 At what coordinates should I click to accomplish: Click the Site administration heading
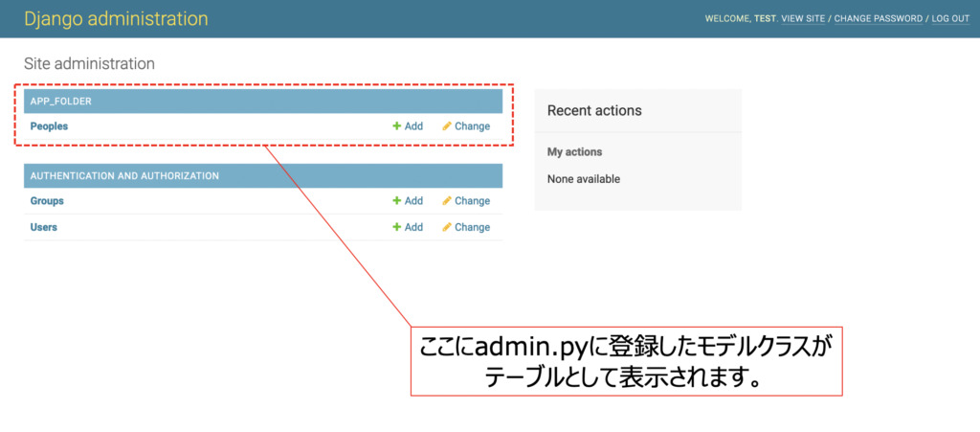click(x=89, y=64)
